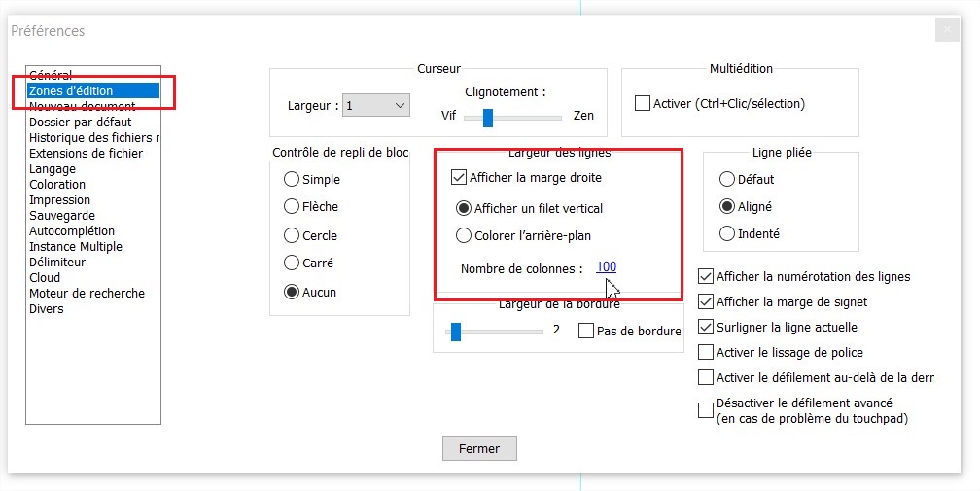Choose Colorer l'arrière-plan option
The image size is (980, 491).
(463, 235)
